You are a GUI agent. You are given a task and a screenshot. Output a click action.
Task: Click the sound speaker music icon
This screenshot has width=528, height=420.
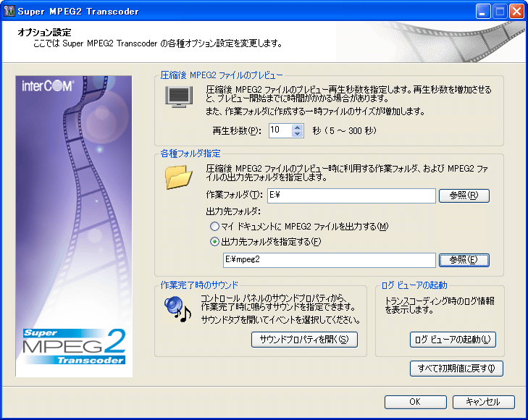point(177,309)
